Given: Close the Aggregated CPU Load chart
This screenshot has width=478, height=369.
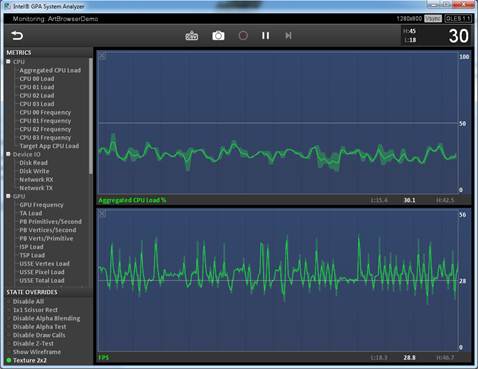Looking at the screenshot, I should pos(102,56).
